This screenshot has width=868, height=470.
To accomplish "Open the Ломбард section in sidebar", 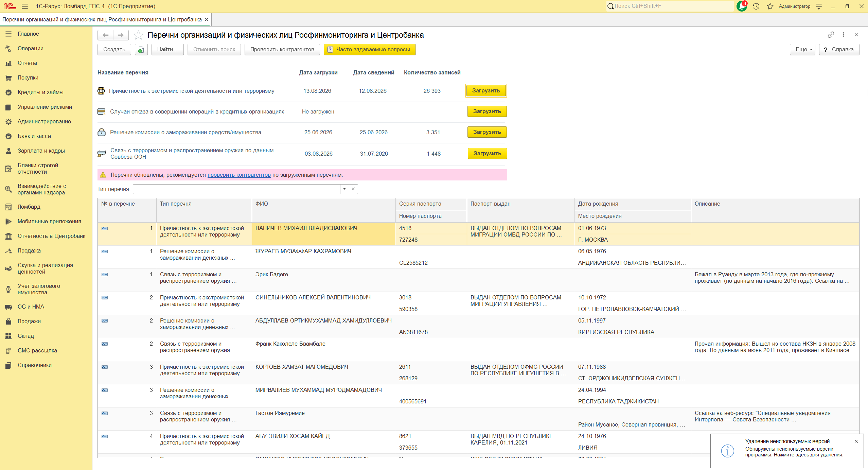I will [x=29, y=207].
